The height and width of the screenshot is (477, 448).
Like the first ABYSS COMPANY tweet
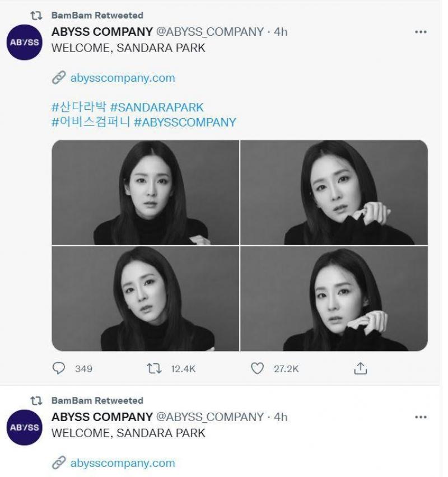pyautogui.click(x=257, y=368)
